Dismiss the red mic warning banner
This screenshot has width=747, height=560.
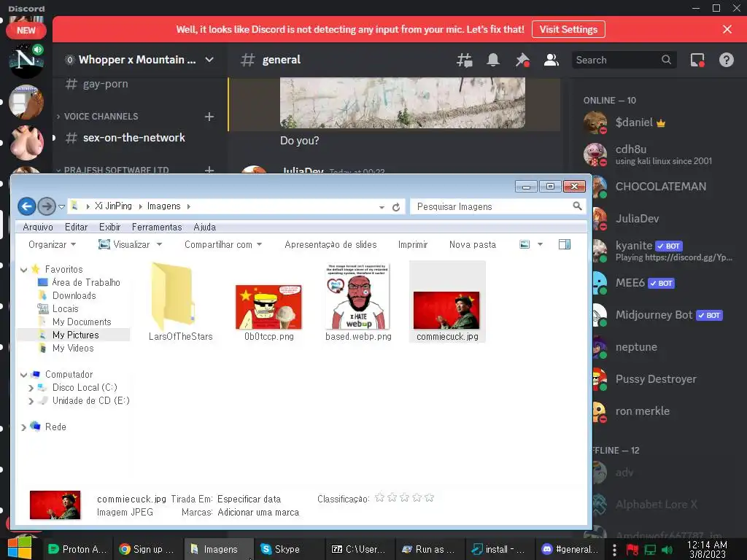tap(727, 29)
